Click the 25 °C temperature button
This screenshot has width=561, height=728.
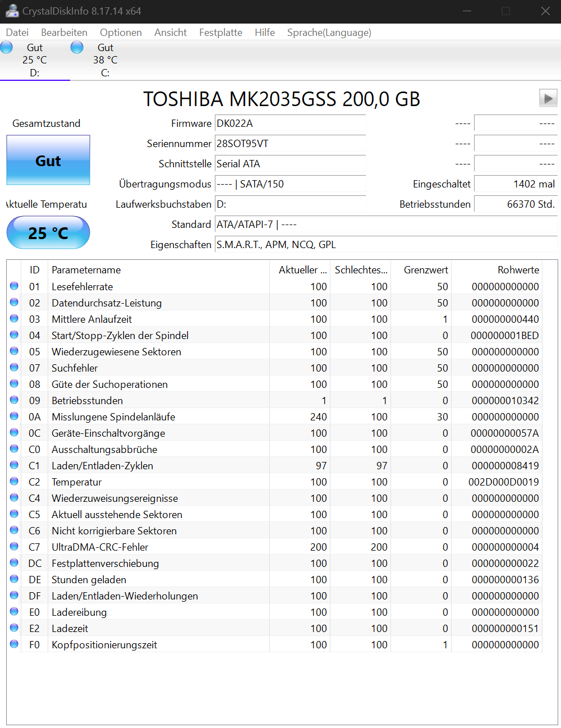[48, 232]
